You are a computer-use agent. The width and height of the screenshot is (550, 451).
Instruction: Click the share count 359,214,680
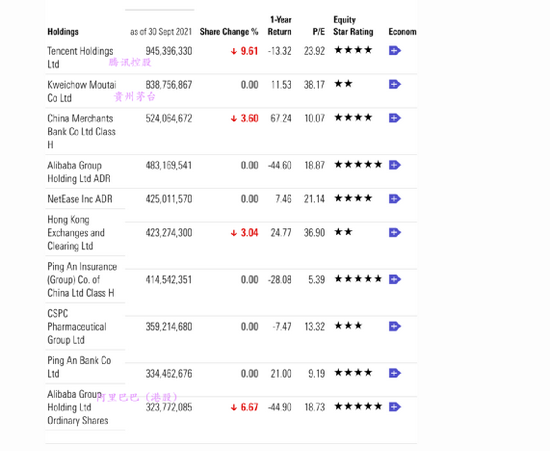(169, 327)
